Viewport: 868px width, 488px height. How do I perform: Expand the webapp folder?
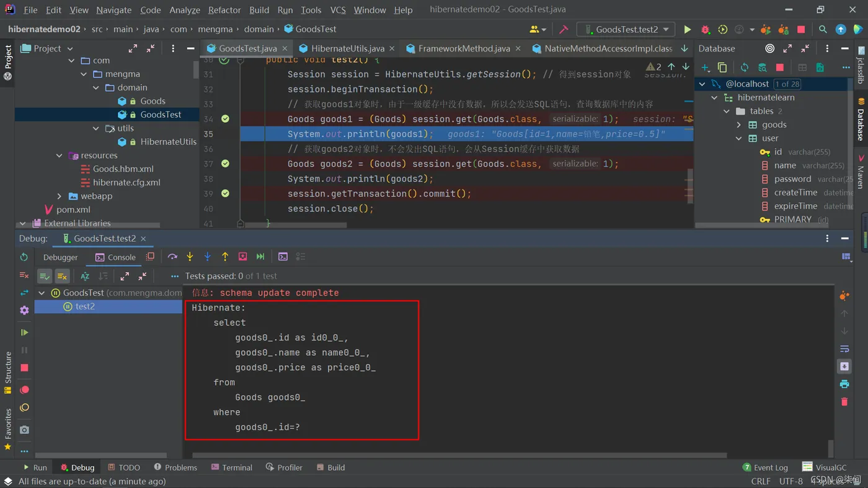(x=60, y=196)
